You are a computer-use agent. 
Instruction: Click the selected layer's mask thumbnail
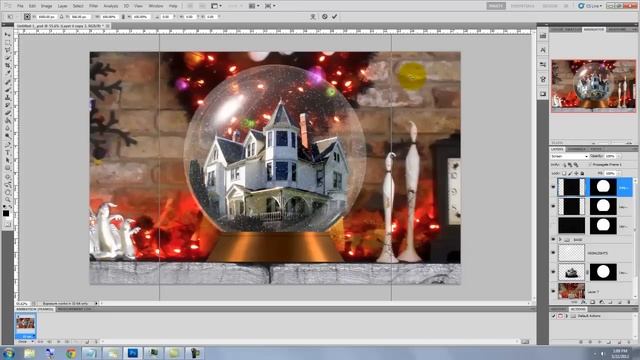tap(603, 187)
